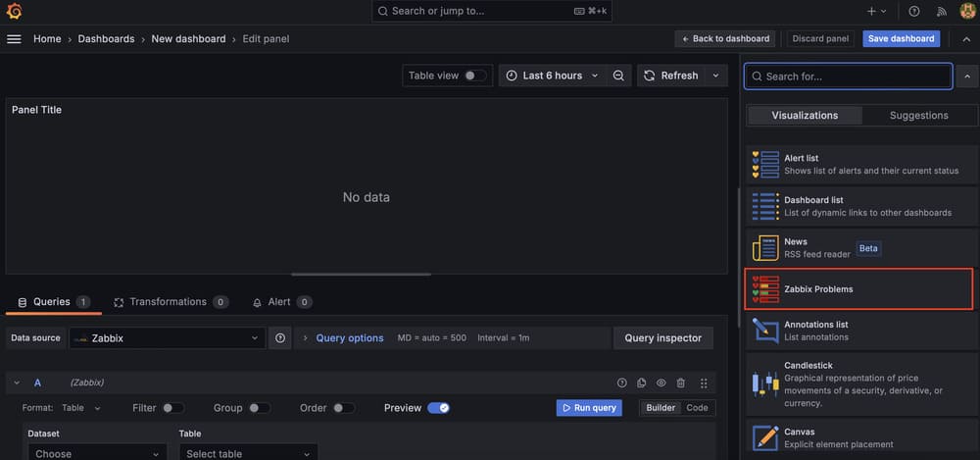Image resolution: width=980 pixels, height=460 pixels.
Task: Open data source help icon next to Zabbix
Action: [280, 338]
